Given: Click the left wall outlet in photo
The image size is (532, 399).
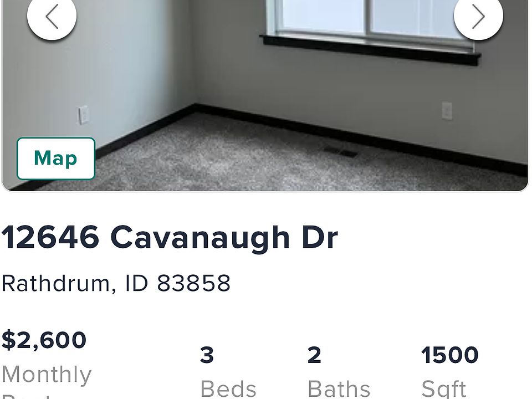Looking at the screenshot, I should tap(83, 115).
